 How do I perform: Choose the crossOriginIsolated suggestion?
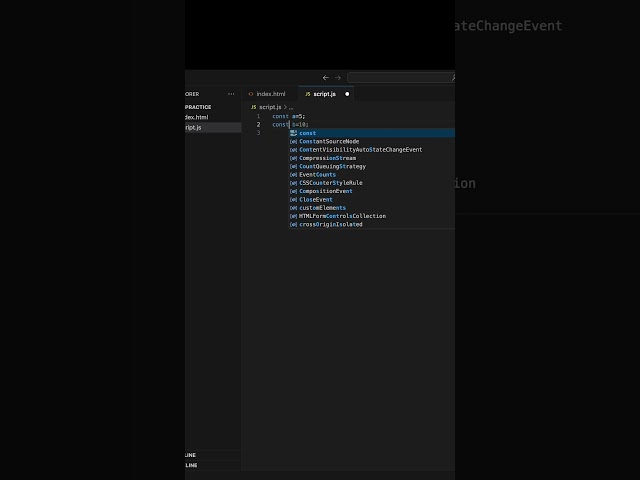(x=372, y=224)
